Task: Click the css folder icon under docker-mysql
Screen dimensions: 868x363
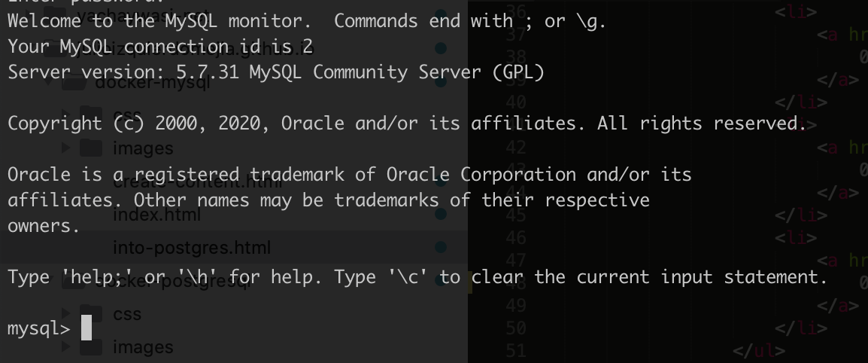Action: [91, 115]
